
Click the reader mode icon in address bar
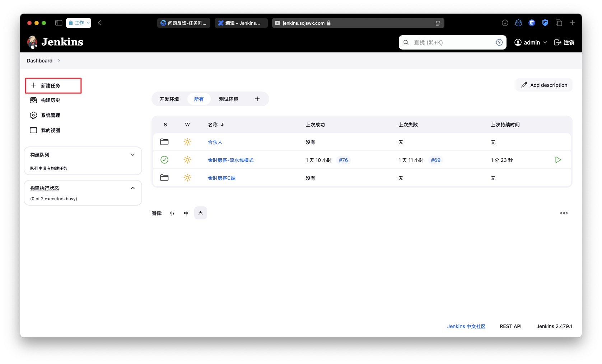click(x=438, y=23)
